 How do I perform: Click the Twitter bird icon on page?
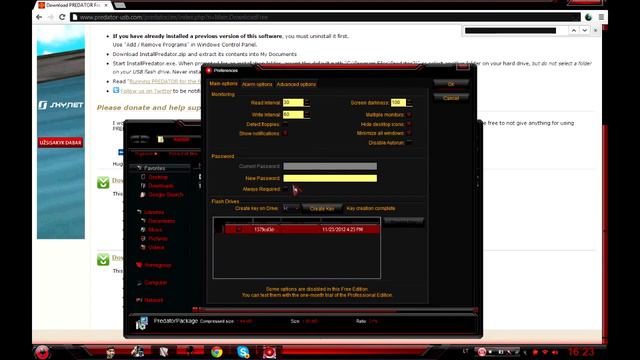116,90
